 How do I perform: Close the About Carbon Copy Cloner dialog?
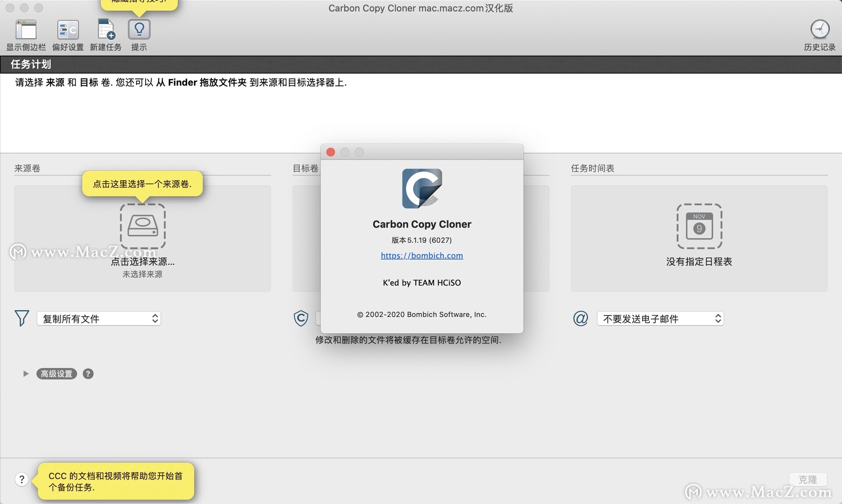coord(331,152)
